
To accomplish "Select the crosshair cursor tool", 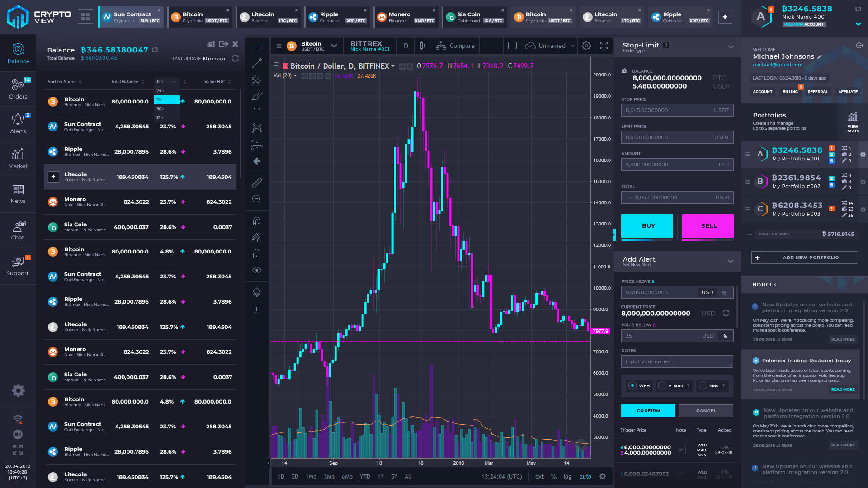I will (256, 46).
